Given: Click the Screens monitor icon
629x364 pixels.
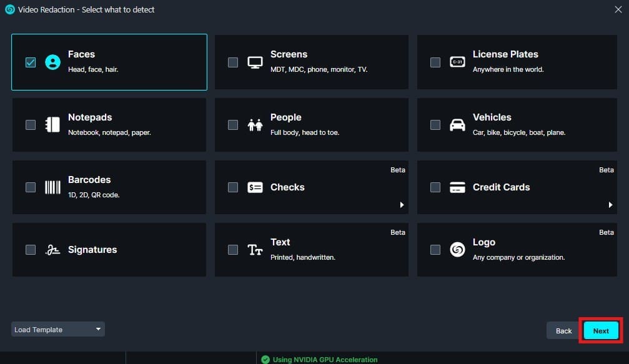Looking at the screenshot, I should [x=255, y=62].
